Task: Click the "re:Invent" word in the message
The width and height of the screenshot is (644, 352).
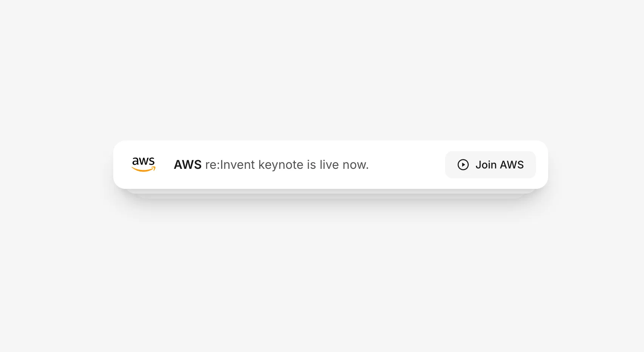Action: pos(230,165)
